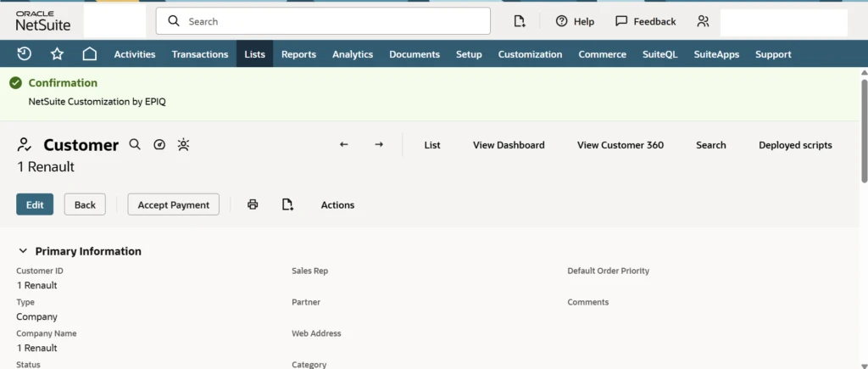Go to previous record with left arrow

344,144
